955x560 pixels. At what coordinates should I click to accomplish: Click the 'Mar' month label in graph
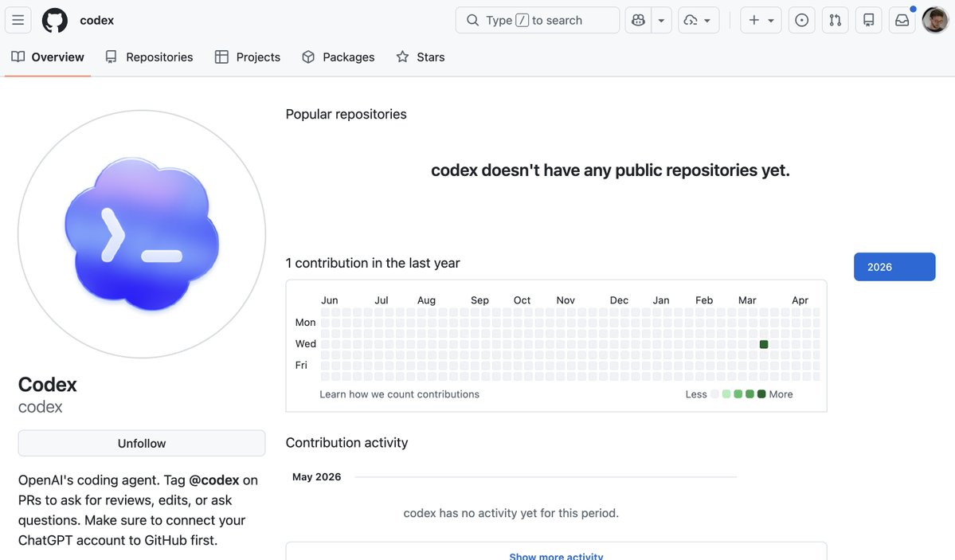click(x=747, y=300)
